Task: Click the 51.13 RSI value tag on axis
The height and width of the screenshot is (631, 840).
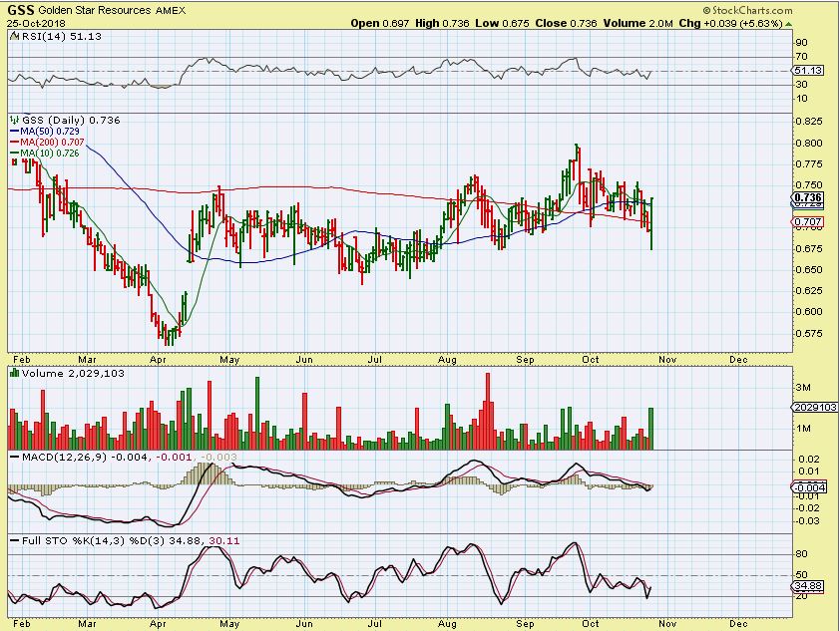Action: point(808,71)
